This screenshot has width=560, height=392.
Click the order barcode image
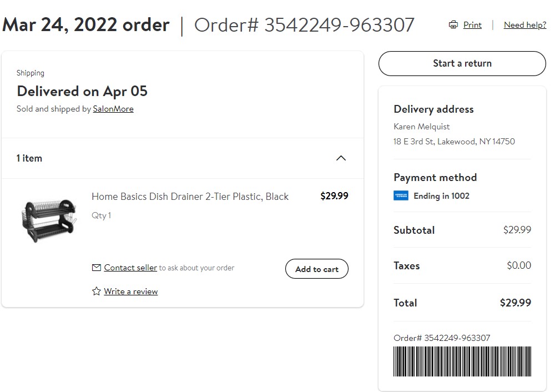pos(462,361)
